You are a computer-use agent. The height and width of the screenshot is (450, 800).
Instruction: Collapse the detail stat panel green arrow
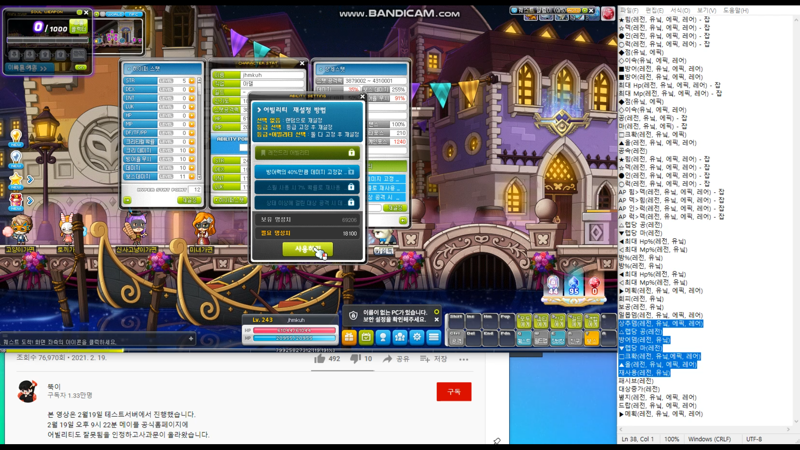pyautogui.click(x=403, y=220)
